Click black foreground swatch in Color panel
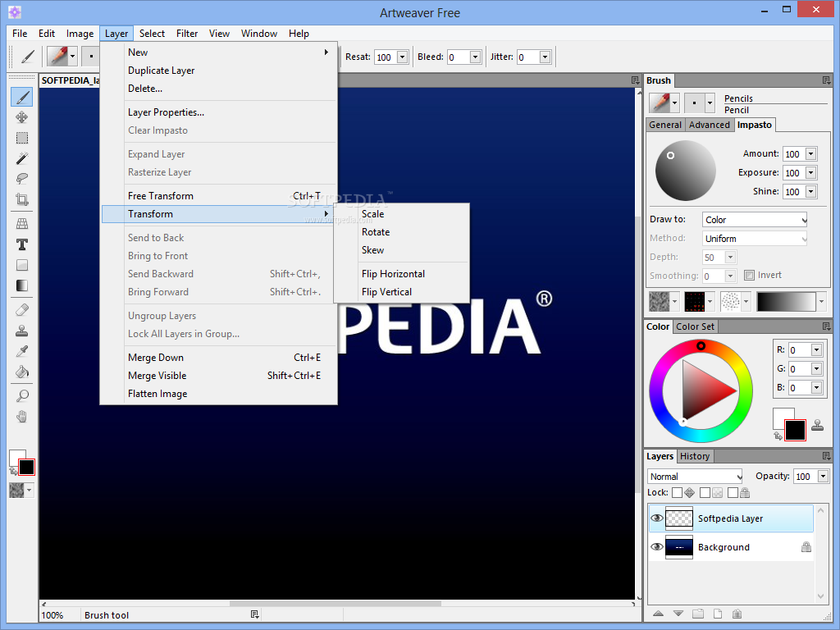Image resolution: width=840 pixels, height=630 pixels. pos(795,430)
